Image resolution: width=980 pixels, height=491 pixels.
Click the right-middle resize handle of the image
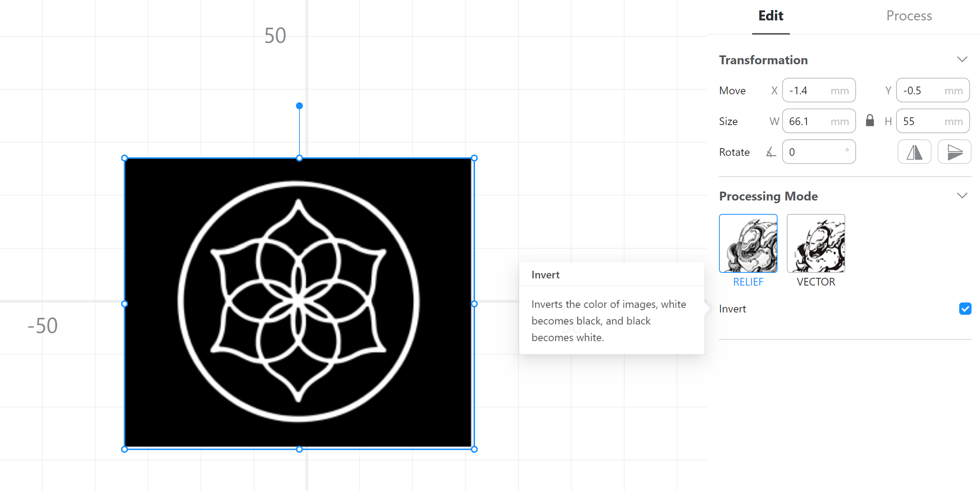tap(474, 304)
